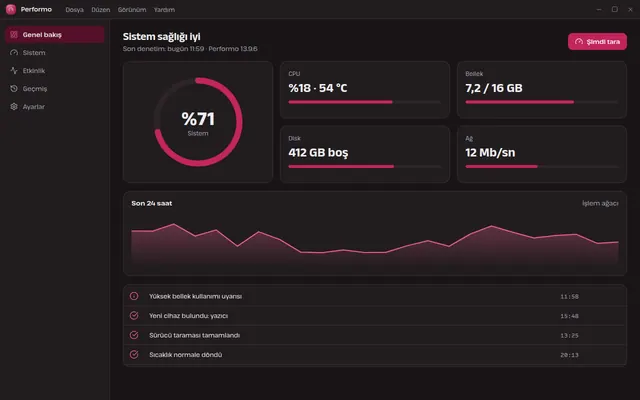
Task: Click the 13:25 timestamp
Action: click(x=569, y=336)
